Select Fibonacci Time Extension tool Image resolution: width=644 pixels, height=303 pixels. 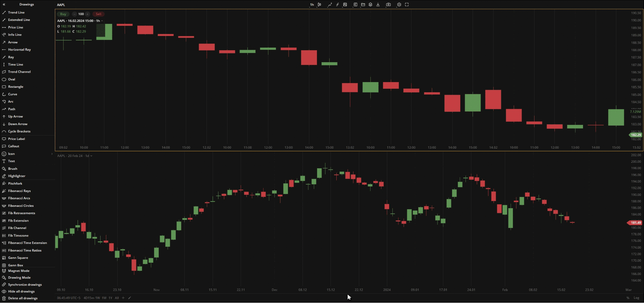click(27, 243)
